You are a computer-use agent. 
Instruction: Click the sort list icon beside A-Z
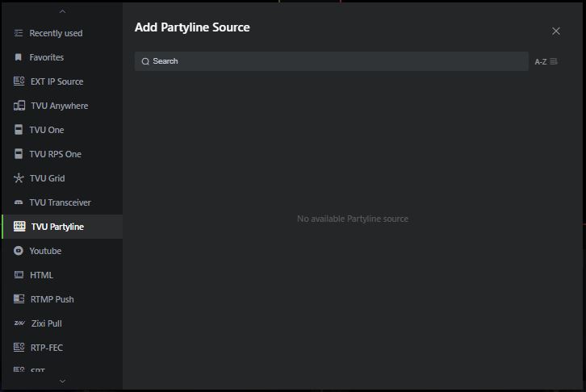pyautogui.click(x=554, y=61)
